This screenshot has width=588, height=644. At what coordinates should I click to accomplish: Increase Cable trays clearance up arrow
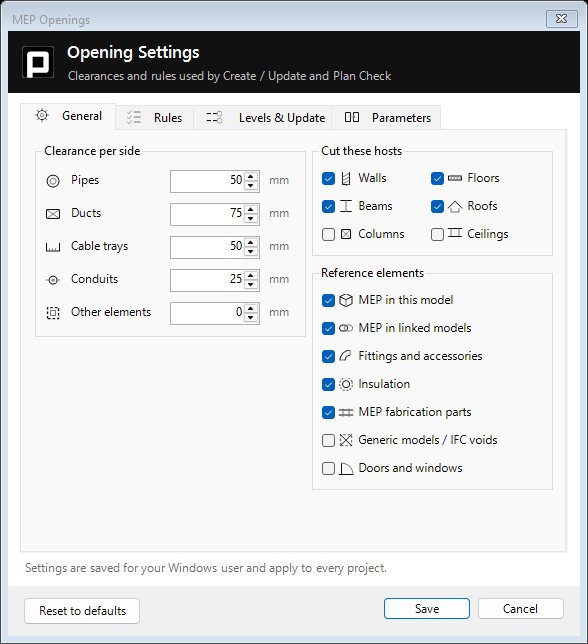pyautogui.click(x=251, y=242)
